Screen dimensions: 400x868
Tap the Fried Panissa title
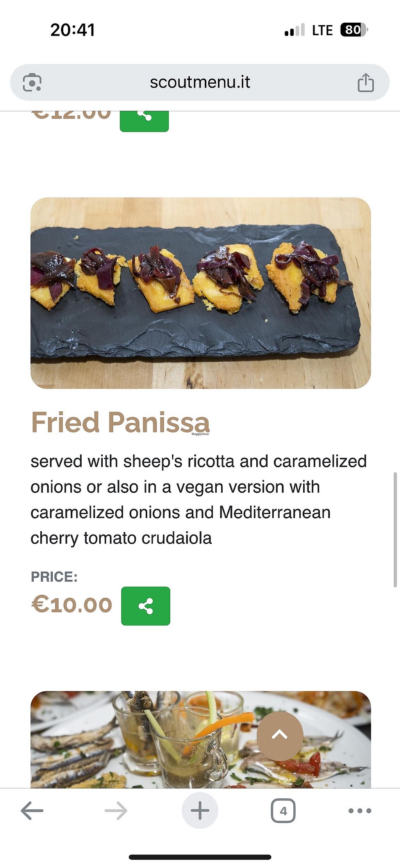pos(120,423)
